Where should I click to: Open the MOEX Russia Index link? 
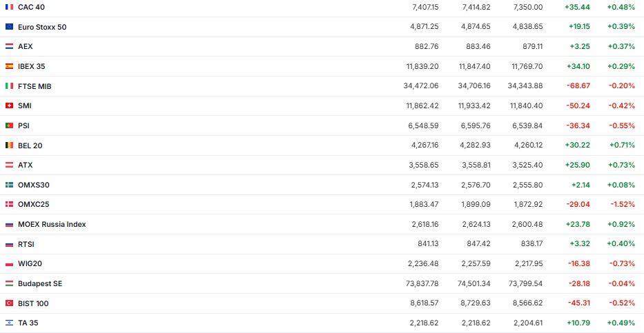click(x=52, y=224)
